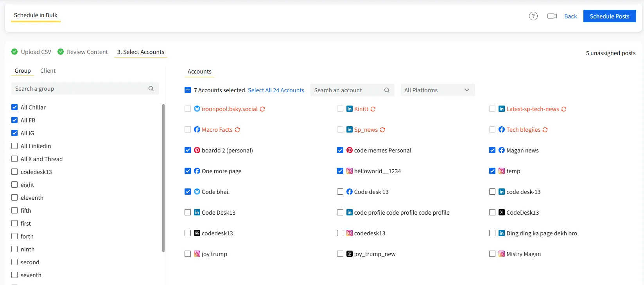
Task: Click Pinterest icon of code memes Personal
Action: point(350,150)
